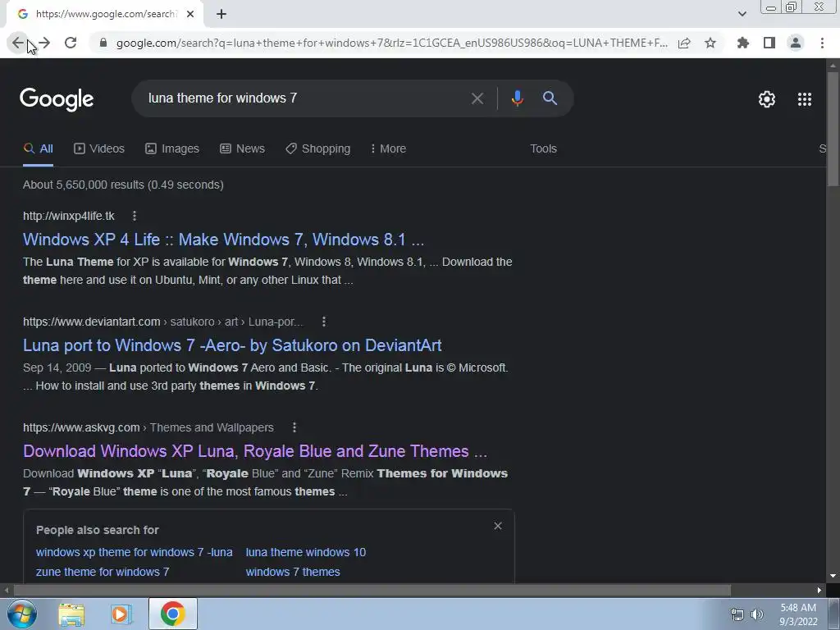Submit search with the magnifier icon
Image resolution: width=840 pixels, height=630 pixels.
tap(550, 98)
